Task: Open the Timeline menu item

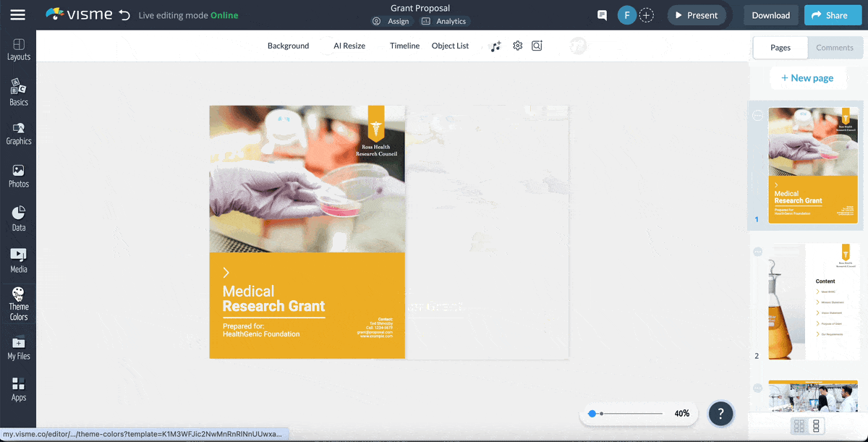Action: click(404, 45)
